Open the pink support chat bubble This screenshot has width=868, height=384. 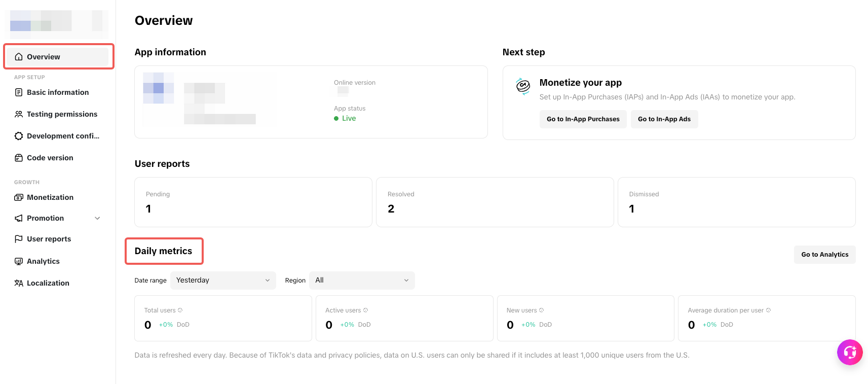pos(850,352)
